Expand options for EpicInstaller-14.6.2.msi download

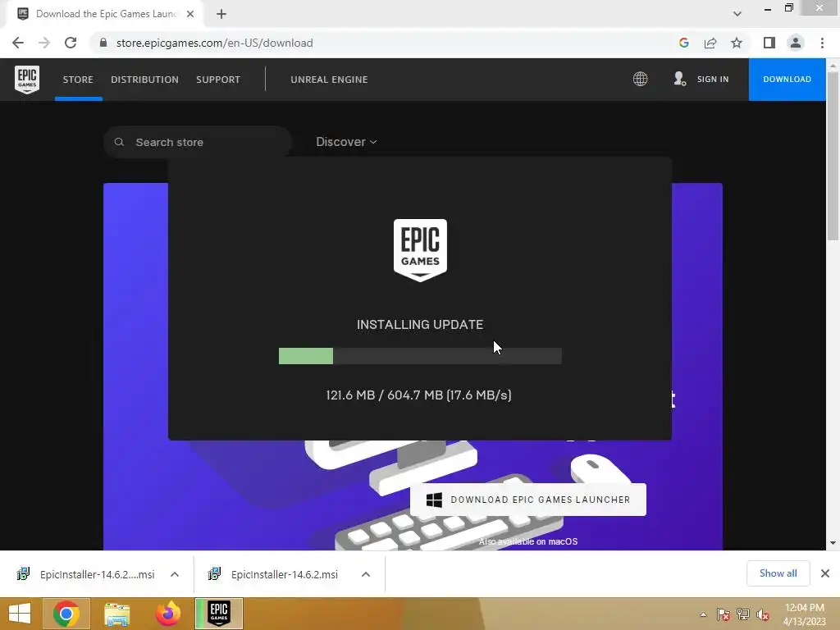coord(366,574)
